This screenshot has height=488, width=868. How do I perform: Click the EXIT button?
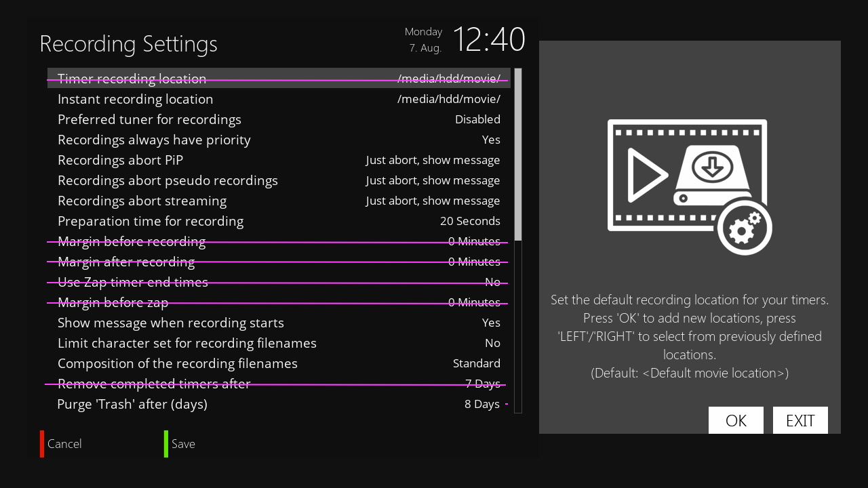click(x=800, y=420)
